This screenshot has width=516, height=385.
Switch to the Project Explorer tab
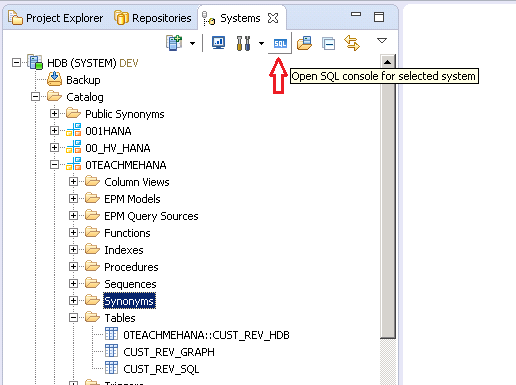(x=56, y=18)
